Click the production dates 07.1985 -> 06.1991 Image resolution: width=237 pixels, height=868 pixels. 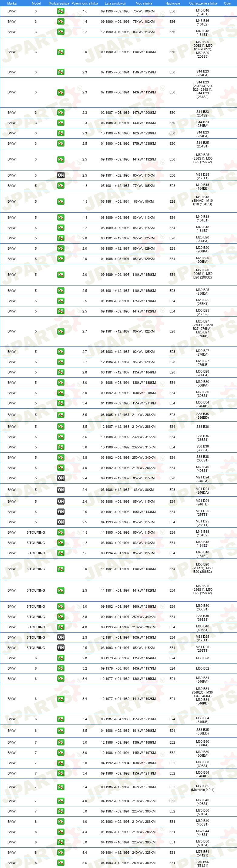coord(115,72)
